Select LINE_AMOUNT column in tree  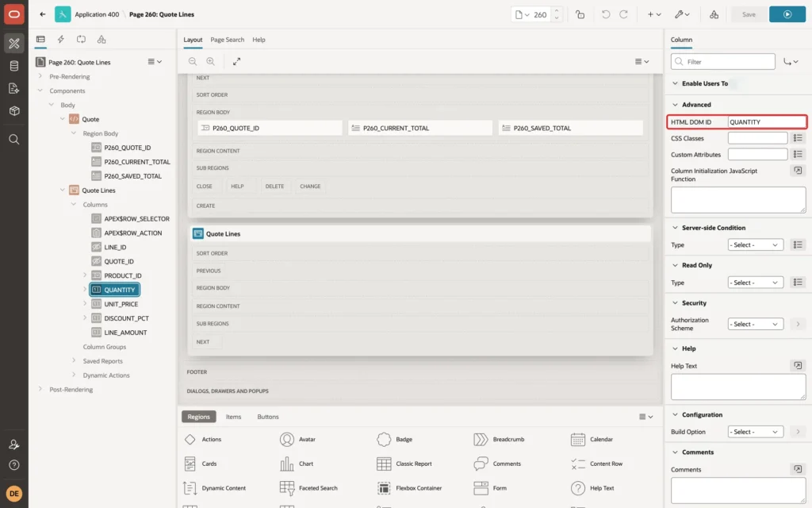(125, 333)
